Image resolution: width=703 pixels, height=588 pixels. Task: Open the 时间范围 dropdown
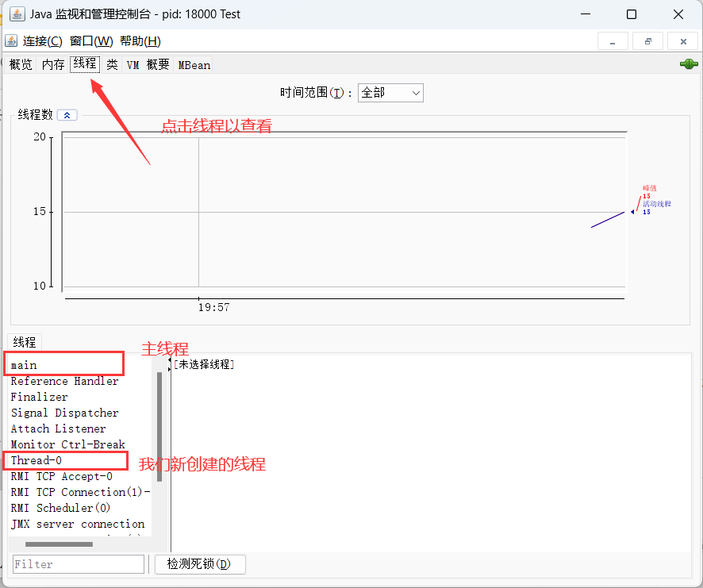[x=390, y=93]
